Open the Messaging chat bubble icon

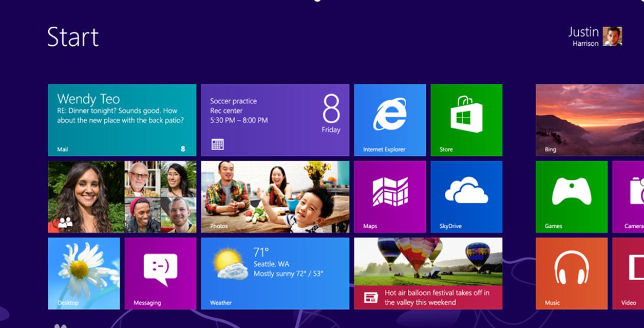[x=160, y=269]
